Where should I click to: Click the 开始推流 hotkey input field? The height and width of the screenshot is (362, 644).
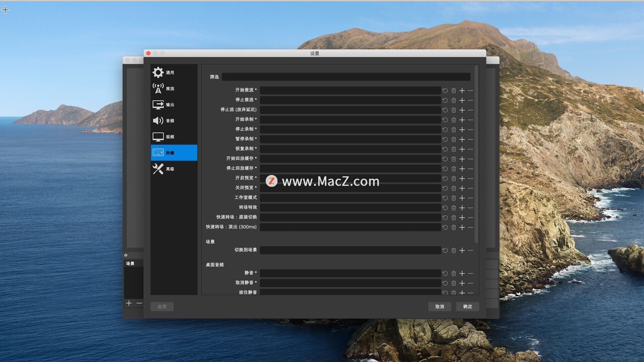tap(350, 90)
